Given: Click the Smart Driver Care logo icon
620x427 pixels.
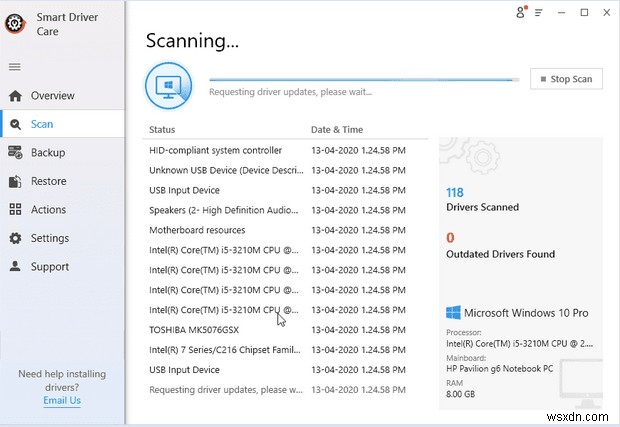Looking at the screenshot, I should [x=15, y=24].
